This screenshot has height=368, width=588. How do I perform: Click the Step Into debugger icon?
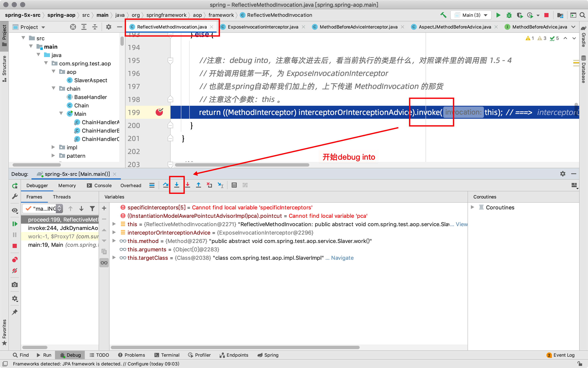177,185
